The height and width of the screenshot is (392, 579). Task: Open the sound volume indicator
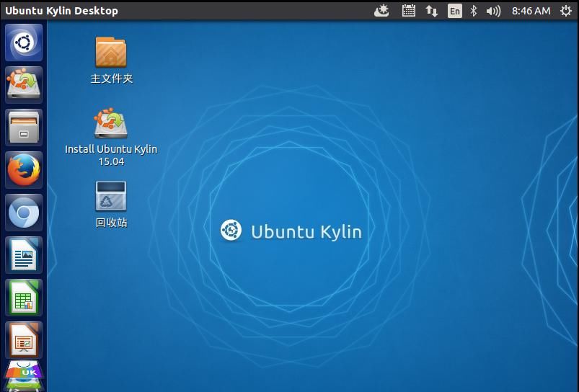tap(493, 11)
